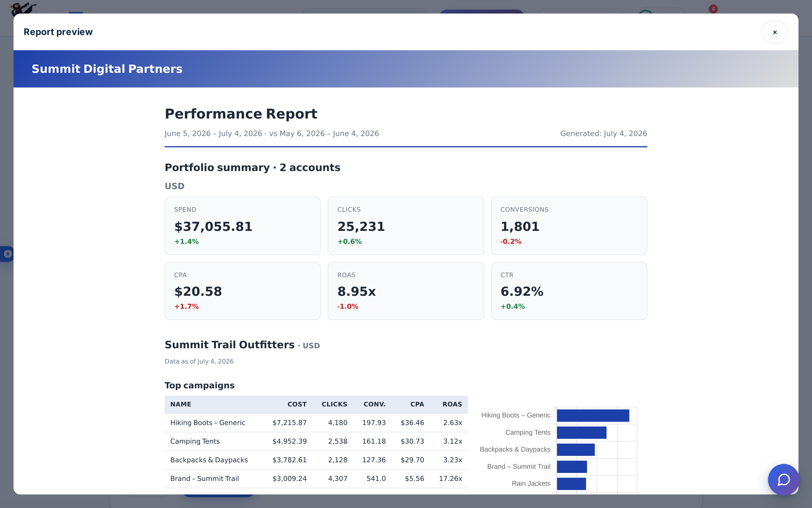Click the $36.46 CPA cell
812x508 pixels.
(412, 423)
